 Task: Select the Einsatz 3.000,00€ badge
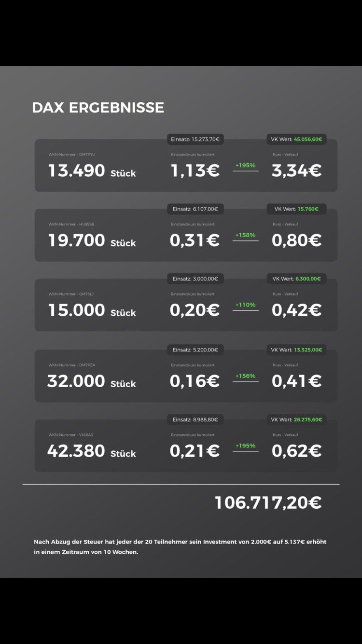[195, 279]
